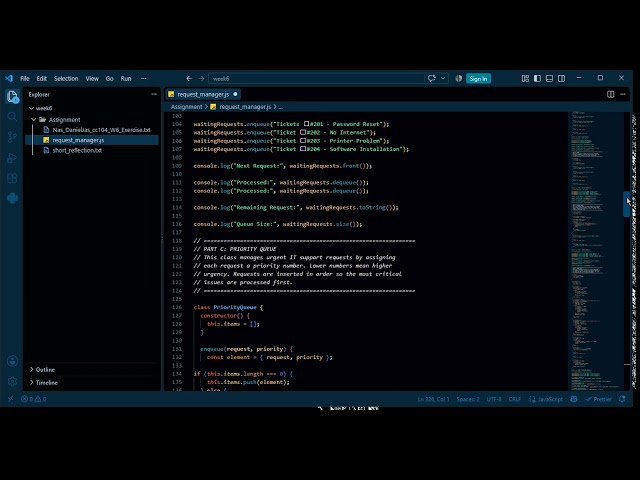This screenshot has height=480, width=640.
Task: Click the minimap code overview
Action: [x=595, y=250]
